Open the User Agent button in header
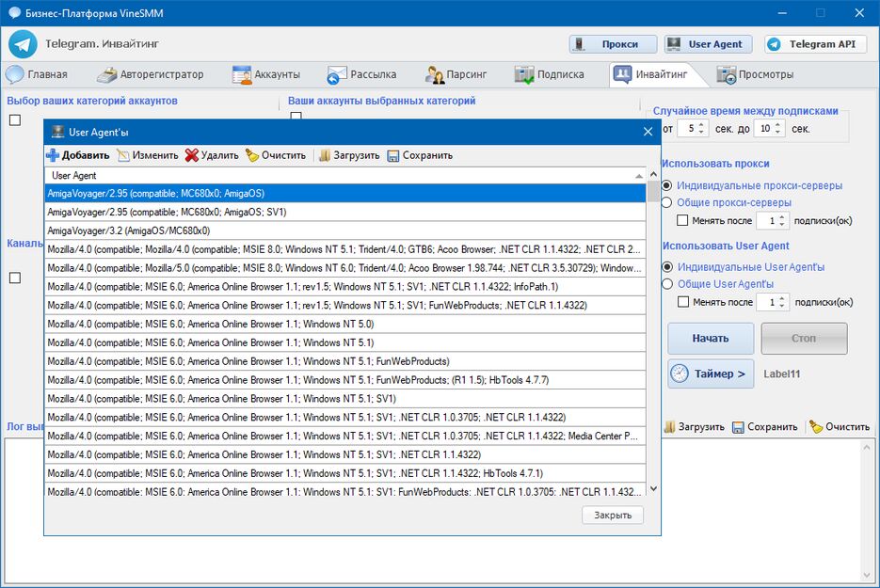This screenshot has width=880, height=588. click(709, 44)
